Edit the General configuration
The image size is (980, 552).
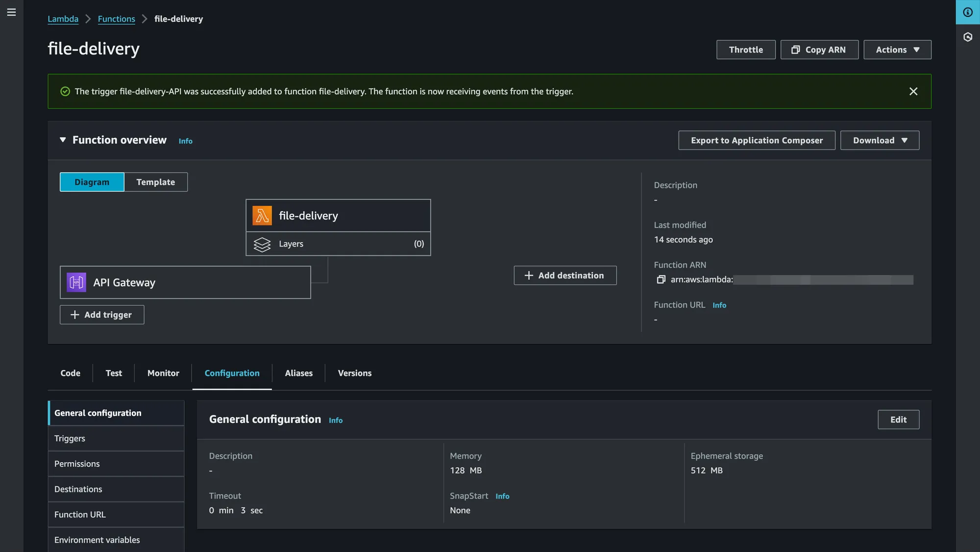(x=898, y=420)
